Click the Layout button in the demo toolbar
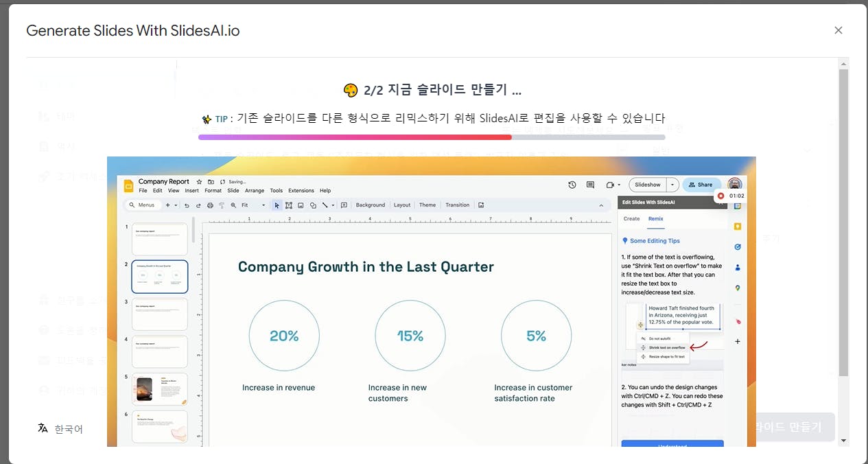868x464 pixels. pos(402,205)
